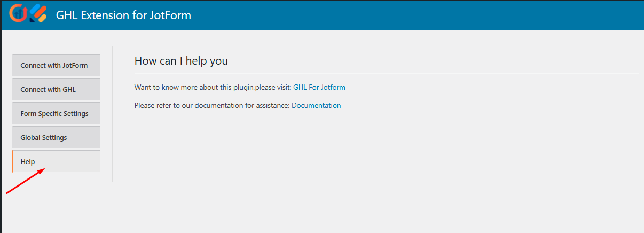Click the 'How can I help you' heading
644x233 pixels.
tap(181, 61)
